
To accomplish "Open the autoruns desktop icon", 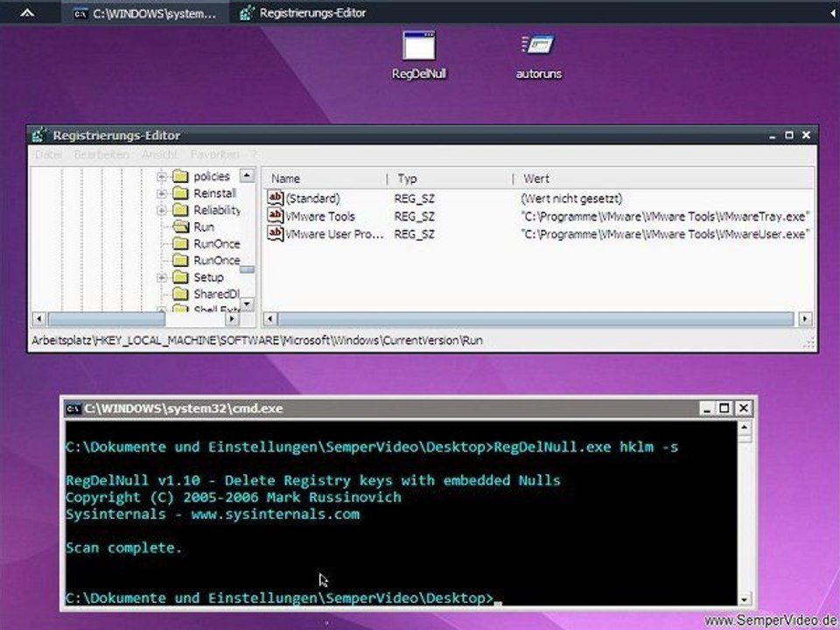I will (538, 54).
